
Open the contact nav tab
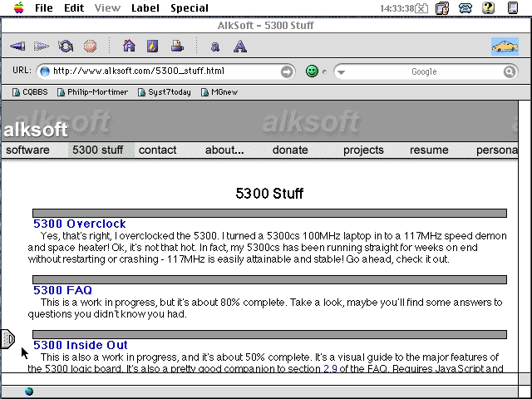(x=157, y=150)
